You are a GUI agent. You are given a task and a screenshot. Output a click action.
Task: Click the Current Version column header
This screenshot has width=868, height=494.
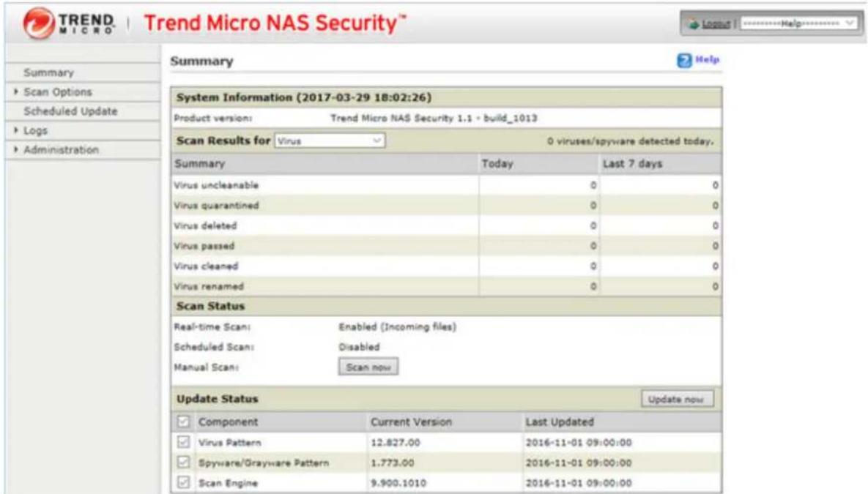[412, 422]
